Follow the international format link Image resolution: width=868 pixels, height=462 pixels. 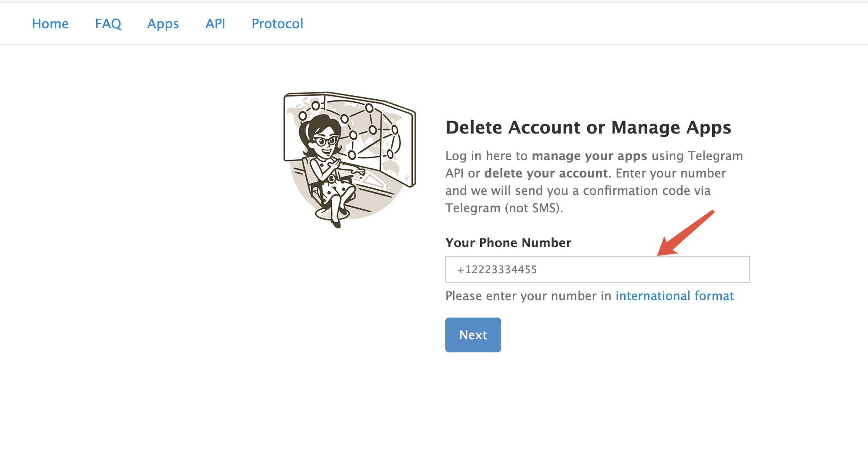coord(675,296)
